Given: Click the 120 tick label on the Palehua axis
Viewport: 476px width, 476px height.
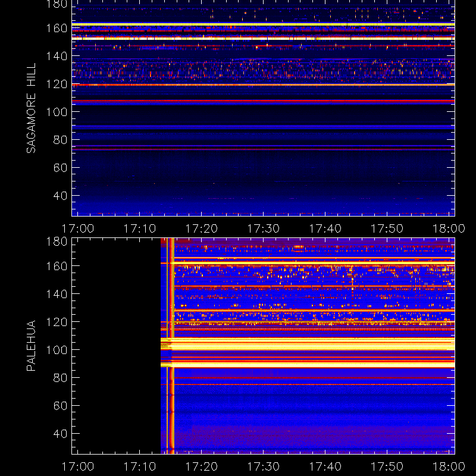Looking at the screenshot, I should 57,322.
